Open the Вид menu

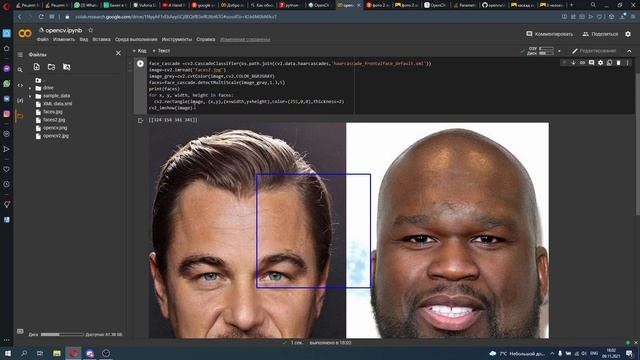84,40
